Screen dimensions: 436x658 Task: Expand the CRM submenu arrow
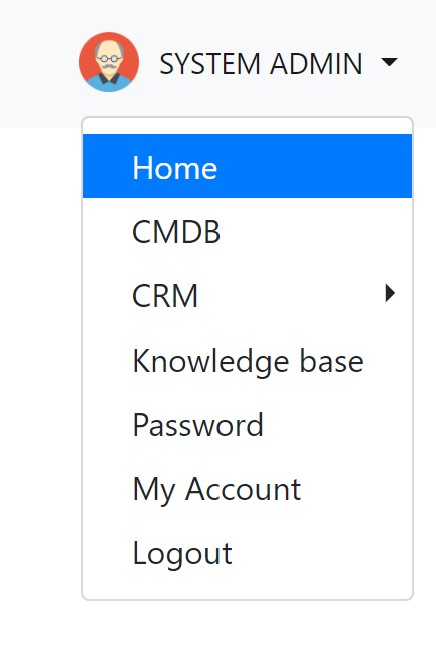coord(390,293)
